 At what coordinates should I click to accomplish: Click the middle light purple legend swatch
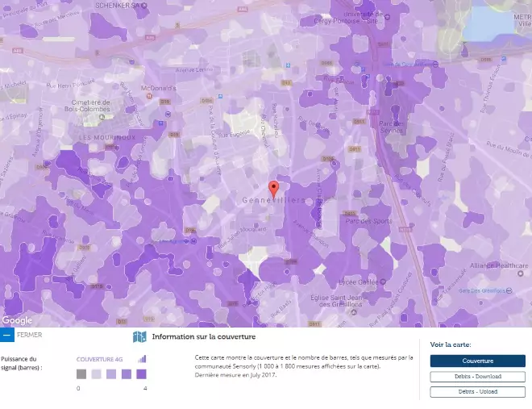pyautogui.click(x=111, y=374)
